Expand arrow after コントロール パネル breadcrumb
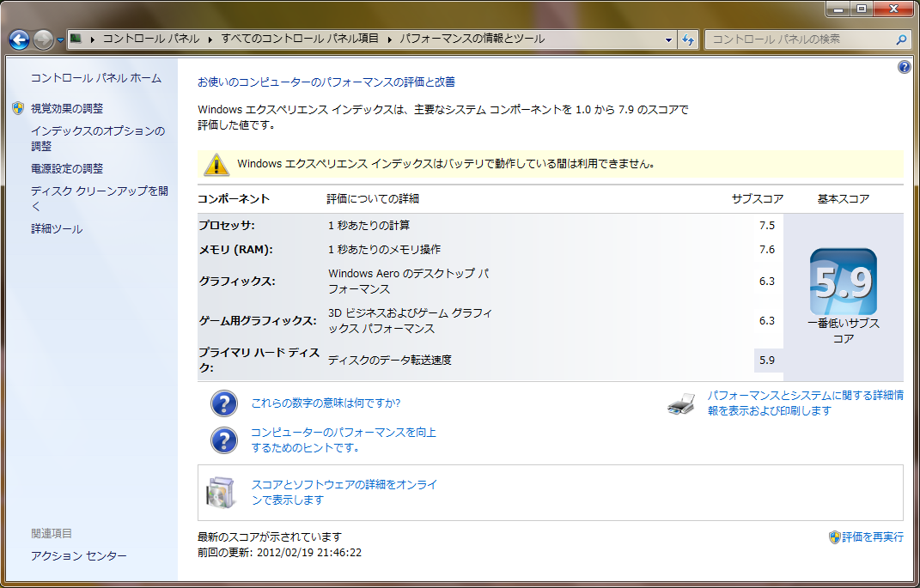920x588 pixels. (211, 39)
